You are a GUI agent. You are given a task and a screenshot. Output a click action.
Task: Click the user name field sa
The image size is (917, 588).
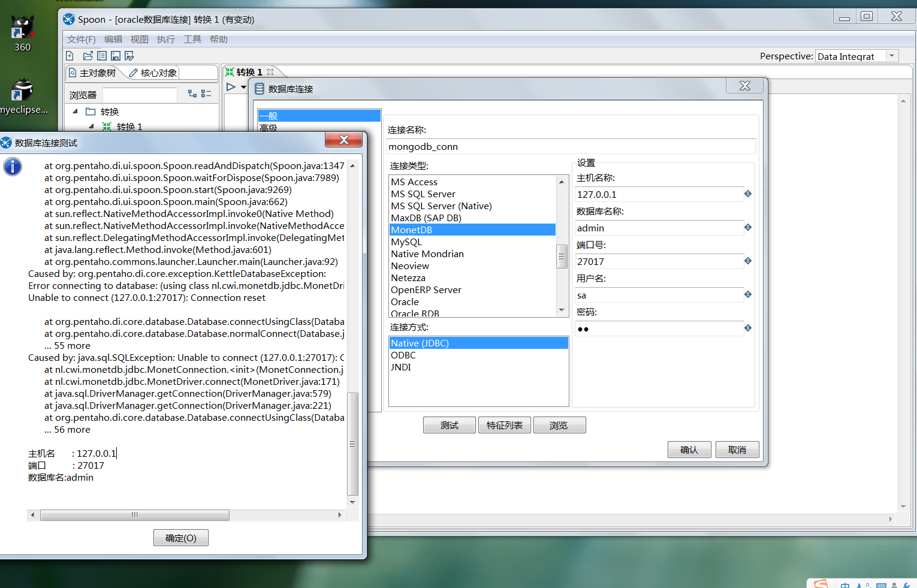pos(659,295)
